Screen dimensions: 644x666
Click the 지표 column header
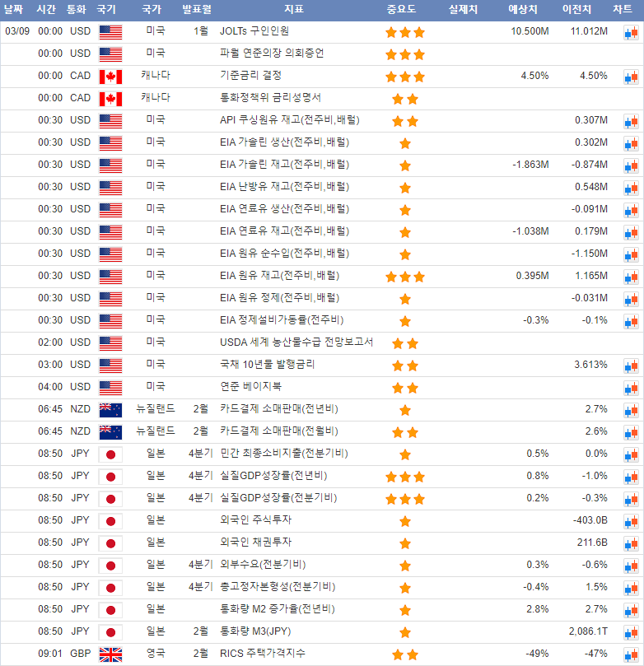point(293,10)
